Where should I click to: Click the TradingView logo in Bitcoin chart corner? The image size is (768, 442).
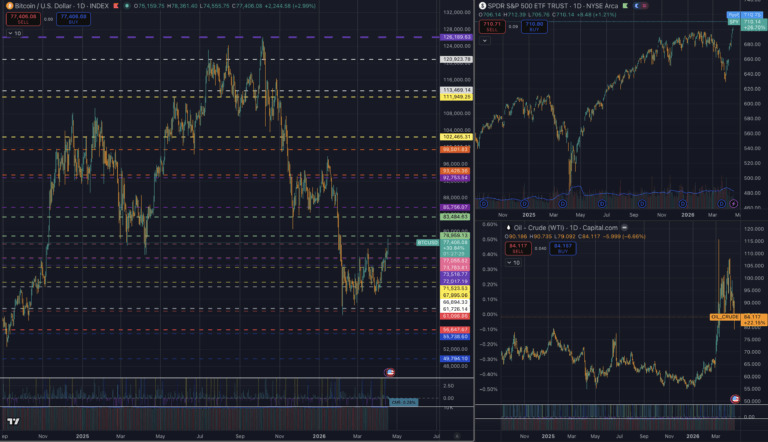click(x=14, y=421)
